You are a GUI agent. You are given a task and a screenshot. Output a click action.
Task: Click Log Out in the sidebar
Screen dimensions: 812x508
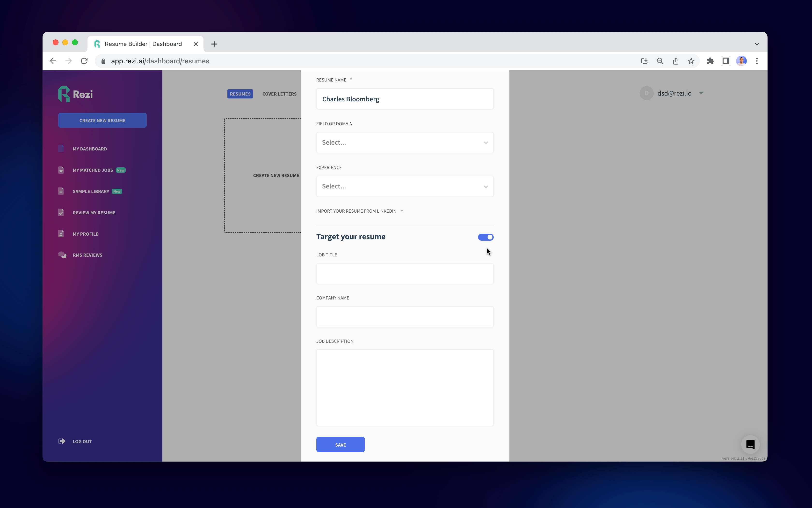pos(82,441)
